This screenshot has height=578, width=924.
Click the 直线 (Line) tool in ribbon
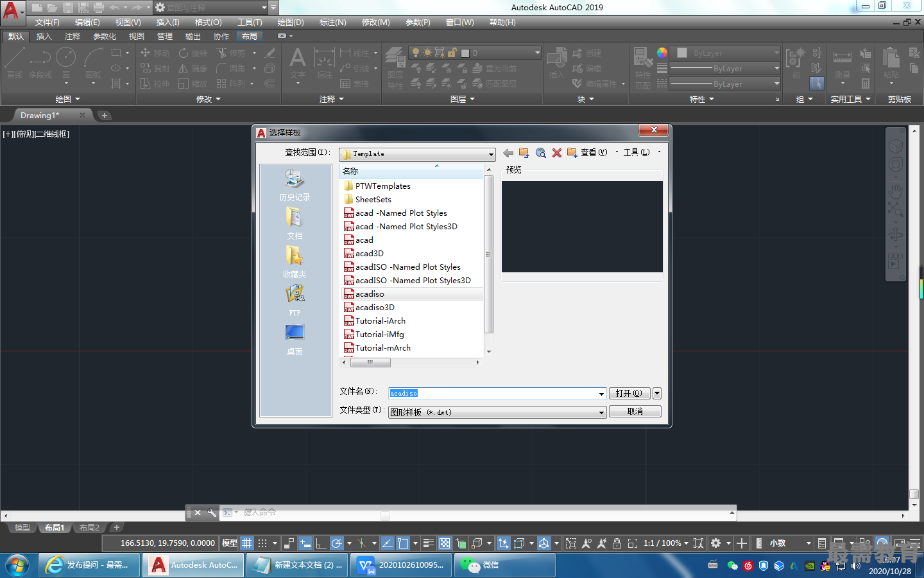click(x=15, y=63)
